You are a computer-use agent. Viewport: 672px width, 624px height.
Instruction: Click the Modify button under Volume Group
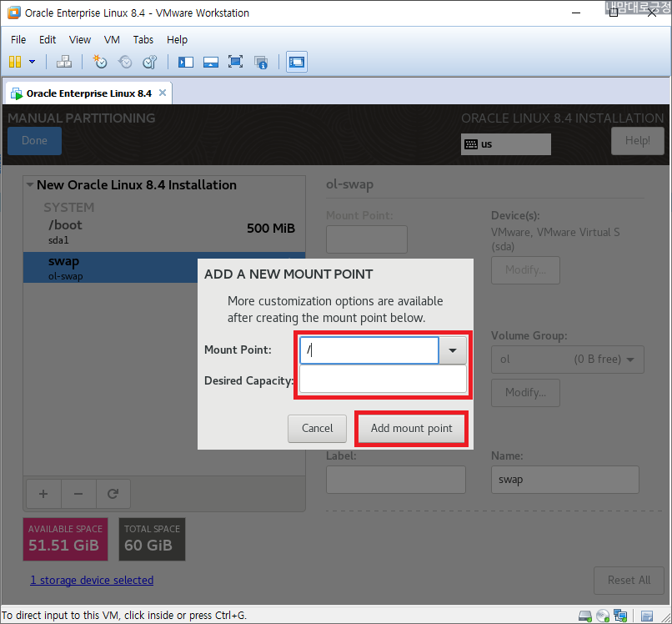[525, 393]
